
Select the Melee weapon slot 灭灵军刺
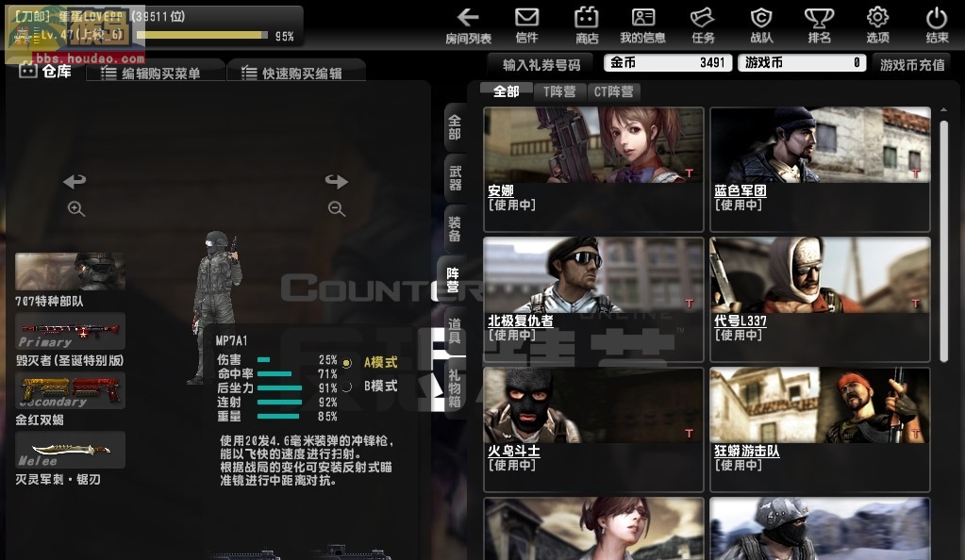click(70, 450)
